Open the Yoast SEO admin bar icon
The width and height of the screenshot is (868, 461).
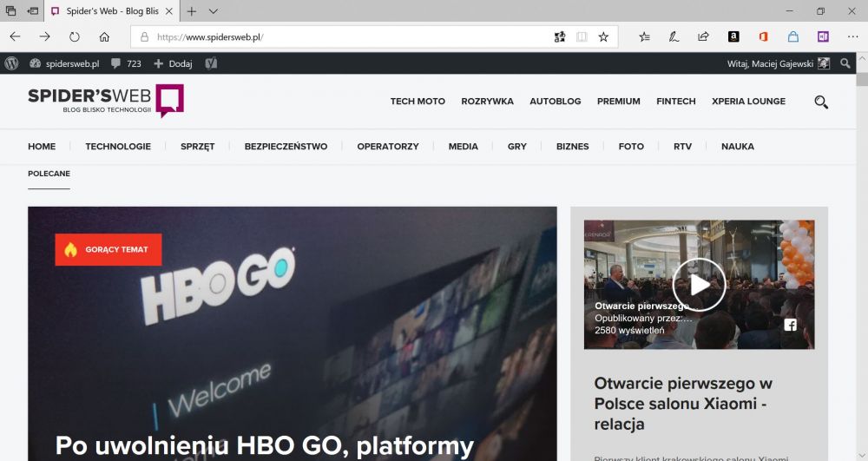tap(211, 63)
